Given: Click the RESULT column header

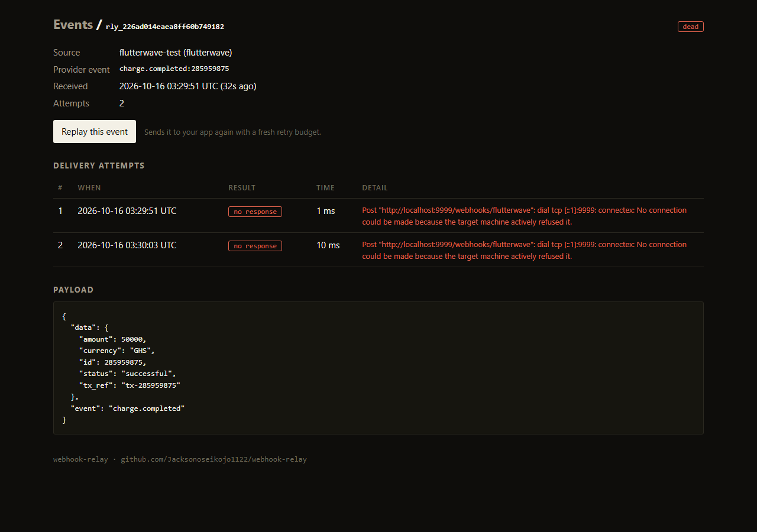Looking at the screenshot, I should tap(242, 188).
